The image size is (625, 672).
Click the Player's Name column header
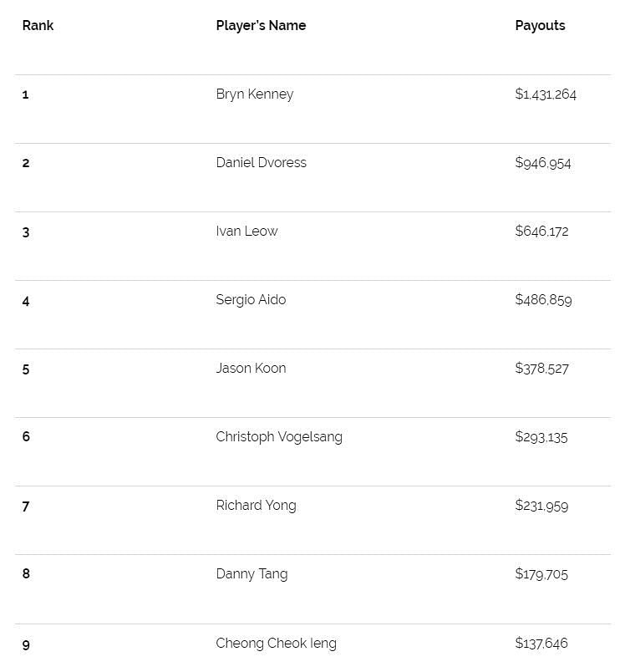coord(261,26)
